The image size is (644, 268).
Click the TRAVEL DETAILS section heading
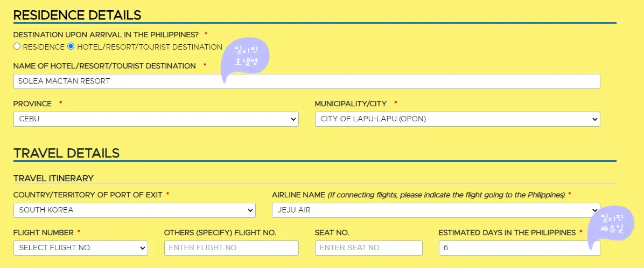67,153
